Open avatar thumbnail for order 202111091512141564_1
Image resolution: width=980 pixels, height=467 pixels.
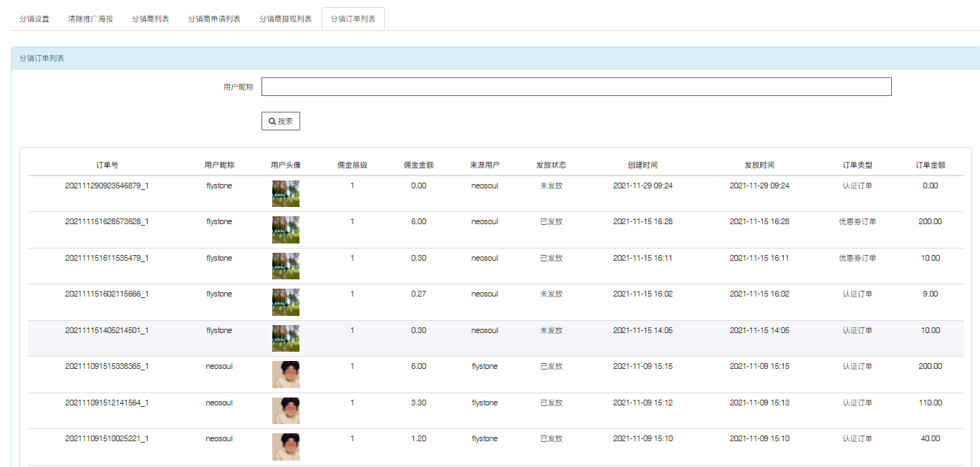(286, 410)
